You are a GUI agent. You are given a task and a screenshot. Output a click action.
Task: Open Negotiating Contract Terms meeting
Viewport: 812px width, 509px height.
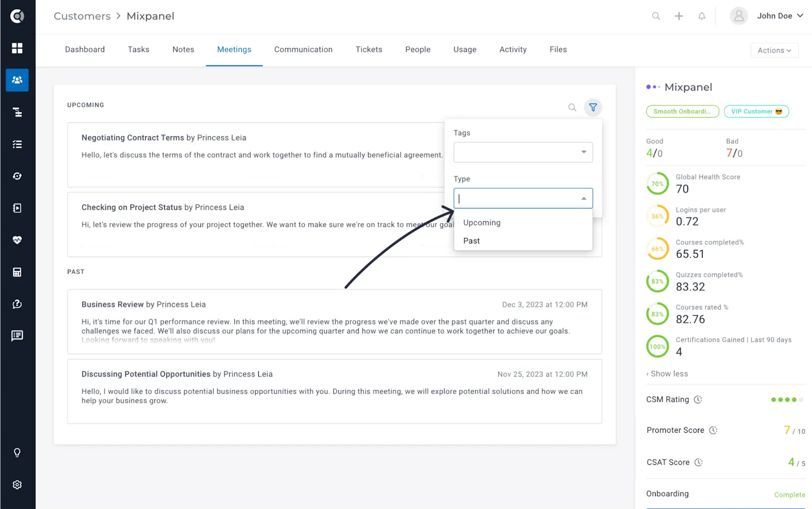pos(256,155)
